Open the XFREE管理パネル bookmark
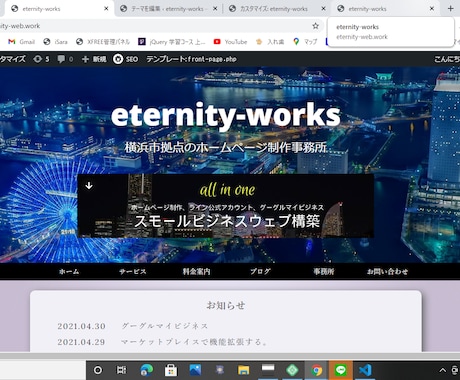This screenshot has width=460, height=380. click(103, 42)
